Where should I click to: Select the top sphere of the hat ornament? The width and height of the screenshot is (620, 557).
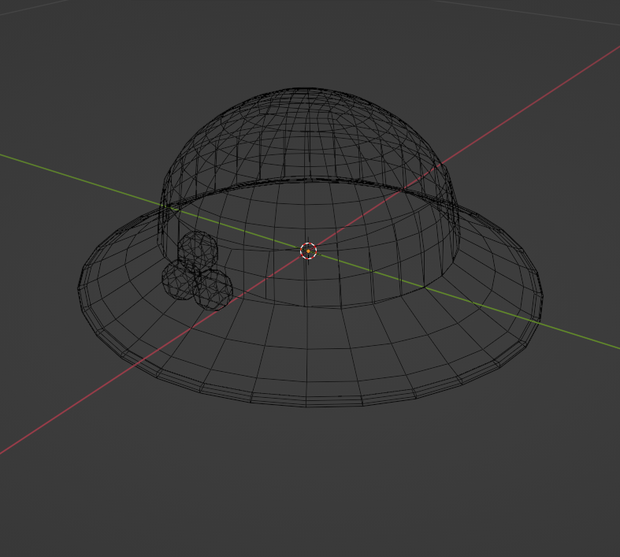tap(198, 251)
